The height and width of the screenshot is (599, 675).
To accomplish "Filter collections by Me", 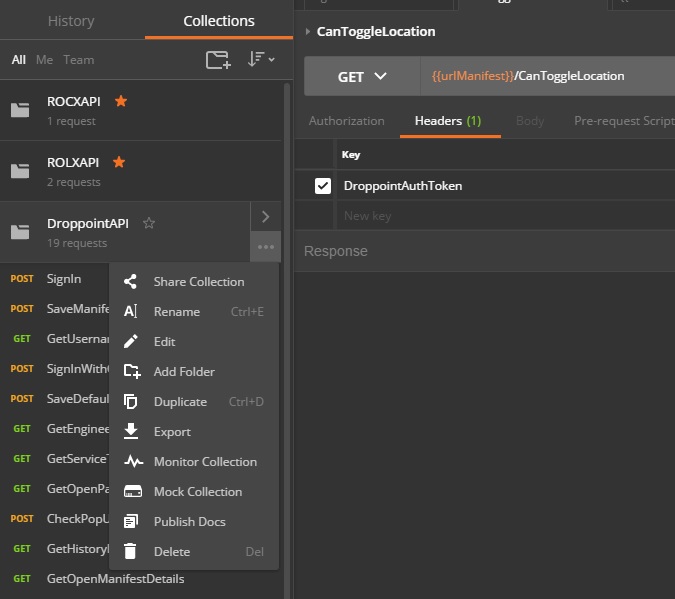I will click(44, 60).
